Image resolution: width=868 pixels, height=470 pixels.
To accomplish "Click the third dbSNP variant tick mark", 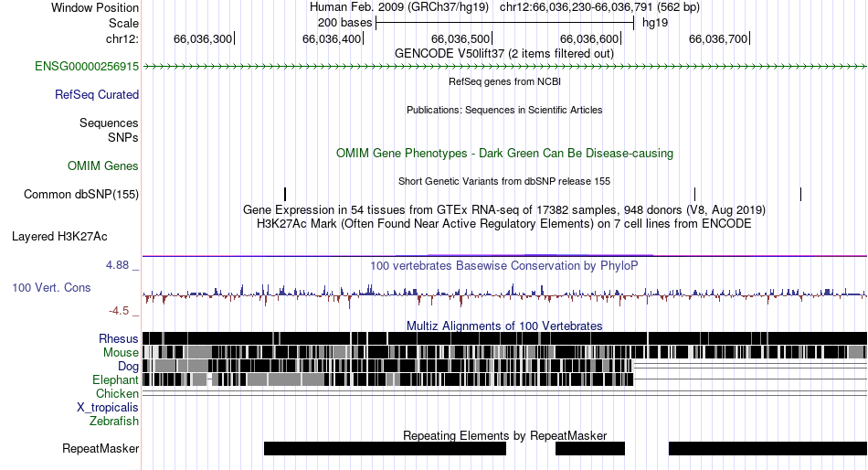I will 800,194.
